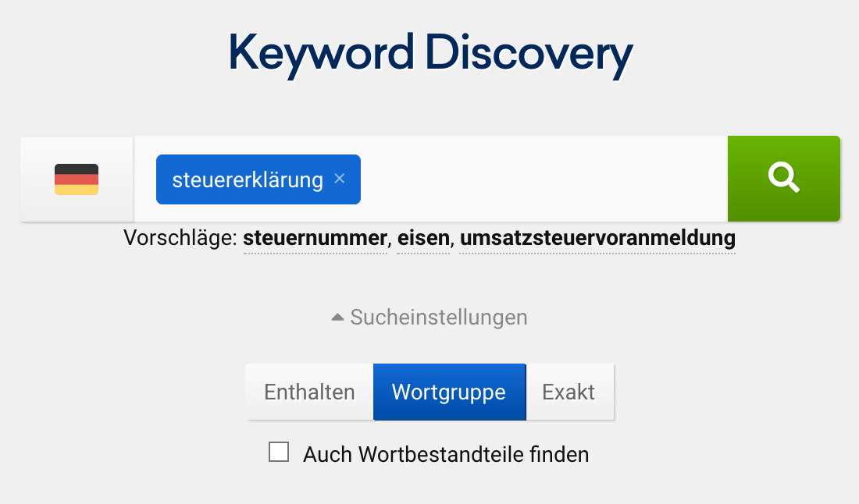Open the country selector box
Screen dimensions: 859x504
77,179
